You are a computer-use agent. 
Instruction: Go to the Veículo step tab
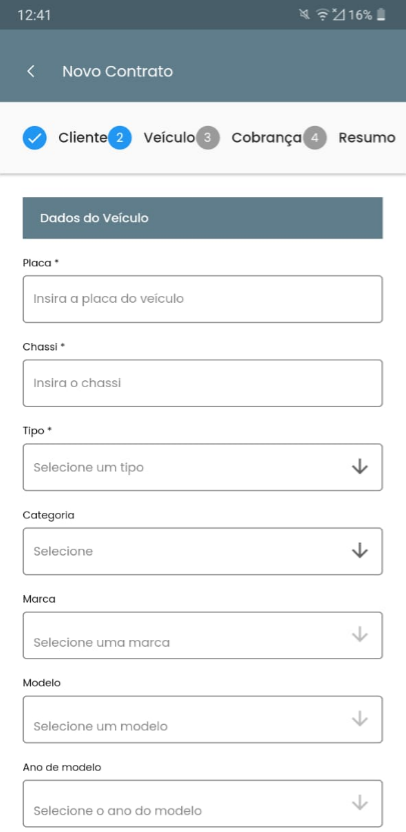coord(169,138)
